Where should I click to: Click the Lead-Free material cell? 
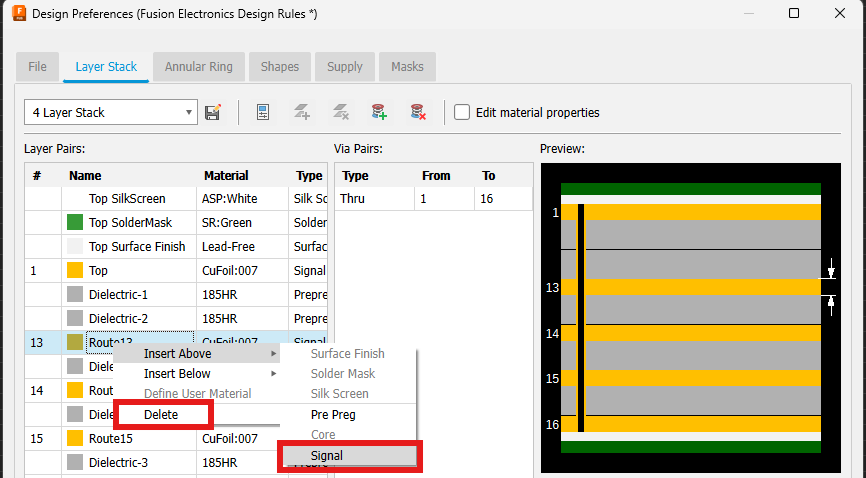(242, 246)
